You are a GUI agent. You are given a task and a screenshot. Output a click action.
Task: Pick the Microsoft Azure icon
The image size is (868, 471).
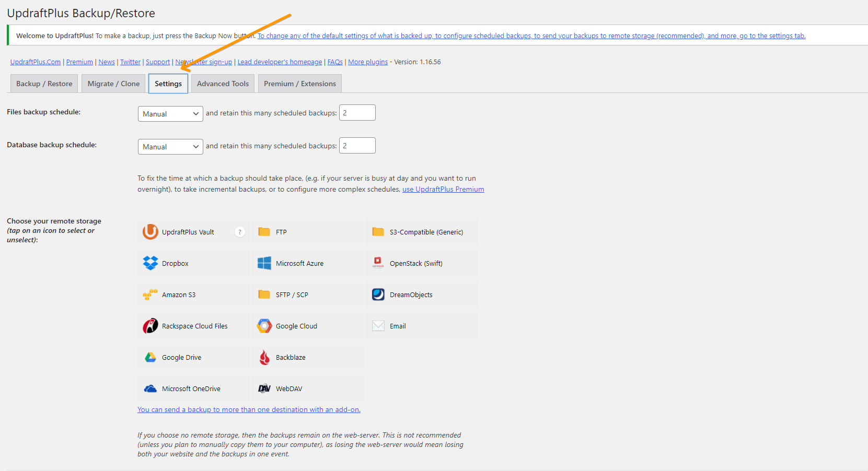[264, 263]
